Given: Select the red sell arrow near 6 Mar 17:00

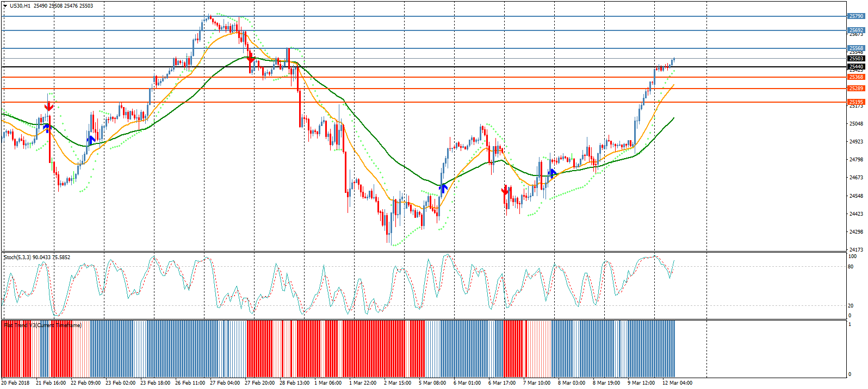Looking at the screenshot, I should tap(505, 191).
